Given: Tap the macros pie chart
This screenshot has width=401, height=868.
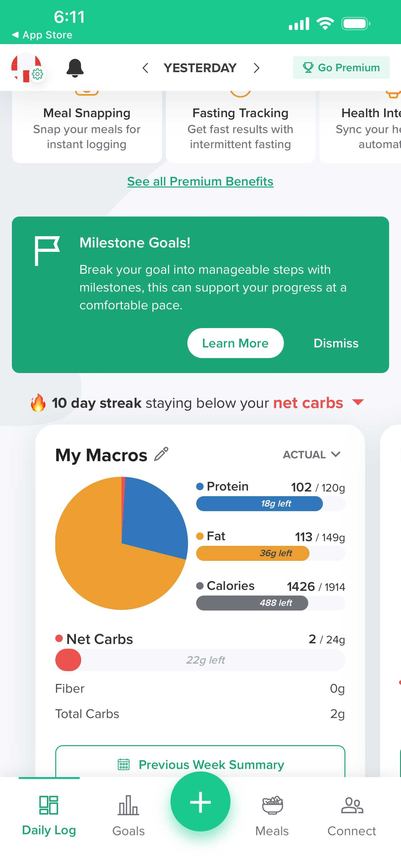Looking at the screenshot, I should pos(121,543).
